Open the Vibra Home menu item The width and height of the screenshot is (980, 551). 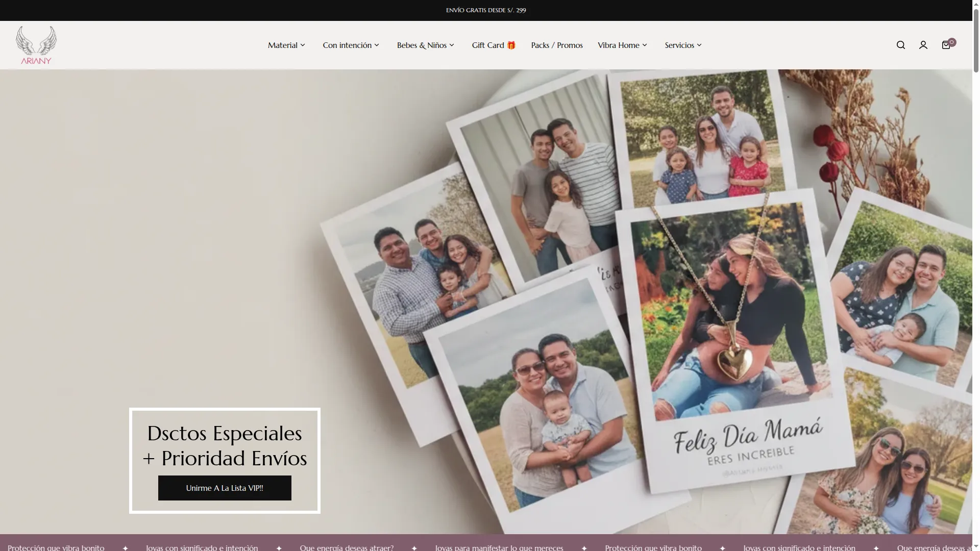619,45
